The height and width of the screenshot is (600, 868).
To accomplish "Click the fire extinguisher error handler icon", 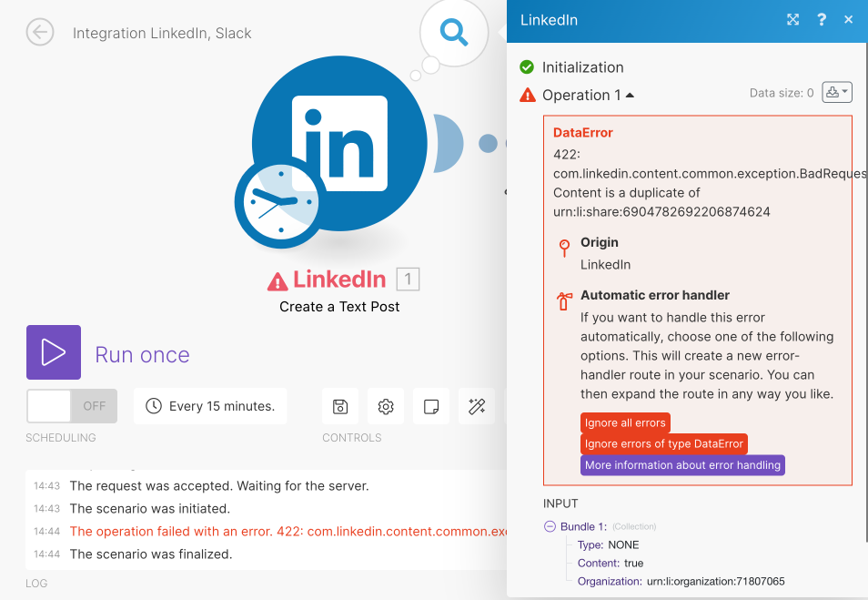I will pyautogui.click(x=564, y=300).
